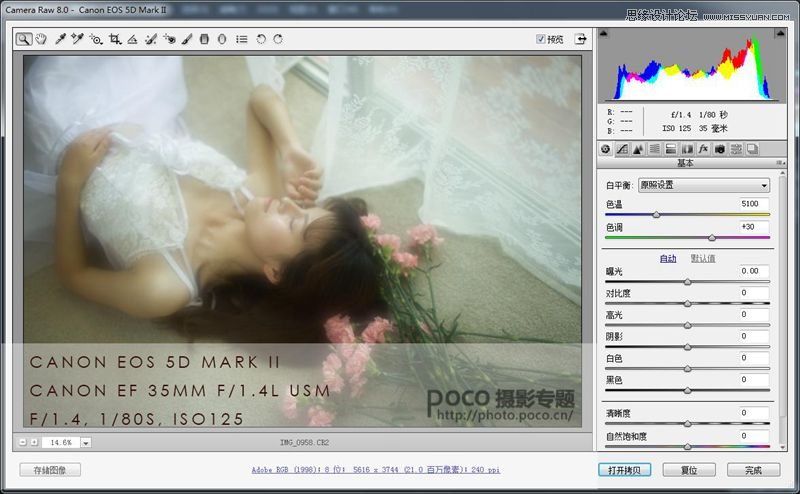
Task: Select the White Balance eyedropper tool
Action: pos(60,39)
